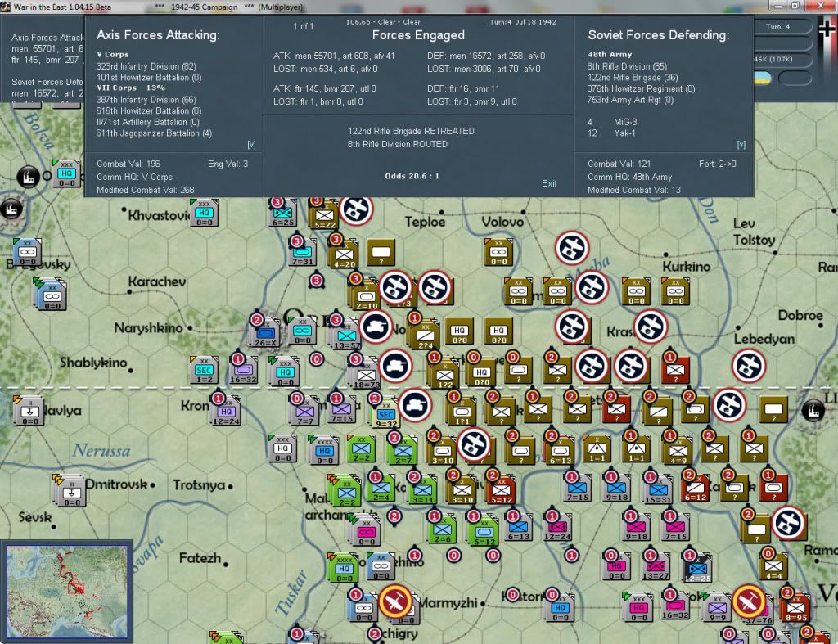Exit the combat report dialog
The height and width of the screenshot is (644, 838).
pyautogui.click(x=549, y=183)
